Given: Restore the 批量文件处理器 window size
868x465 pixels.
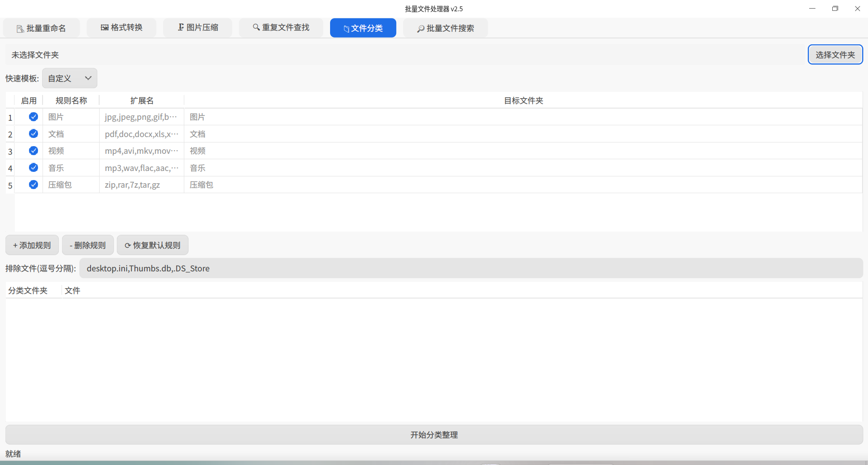Looking at the screenshot, I should 835,9.
